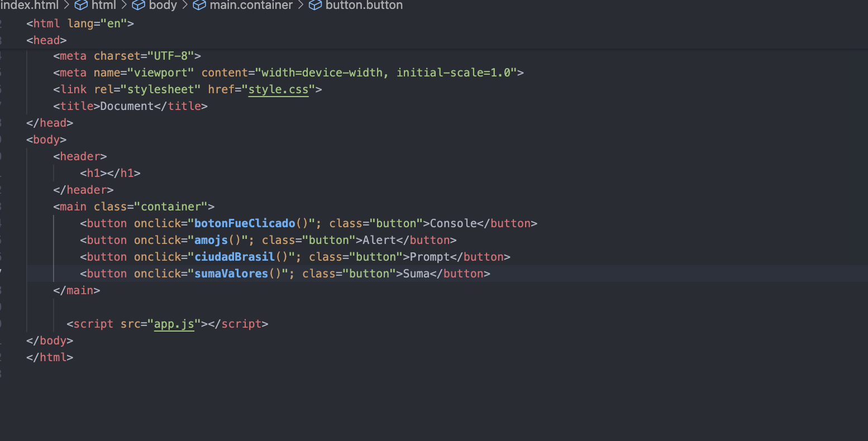The height and width of the screenshot is (441, 868).
Task: Click the main.container symbol icon in breadcrumbs
Action: coord(199,5)
